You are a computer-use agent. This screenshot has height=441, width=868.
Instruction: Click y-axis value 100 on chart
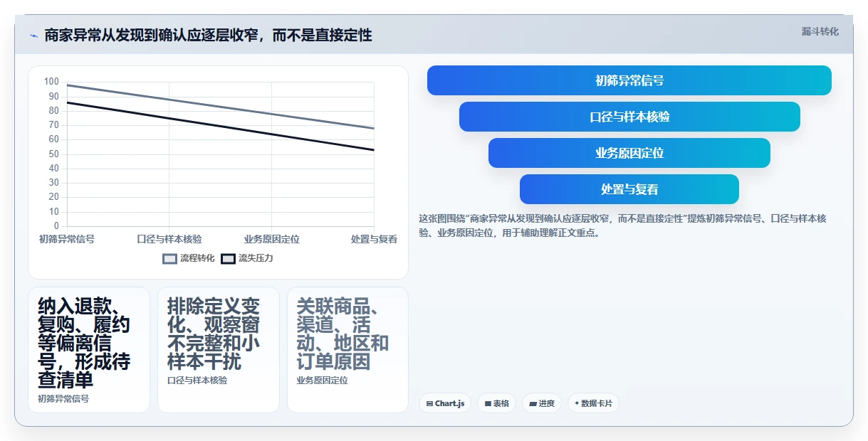[51, 82]
